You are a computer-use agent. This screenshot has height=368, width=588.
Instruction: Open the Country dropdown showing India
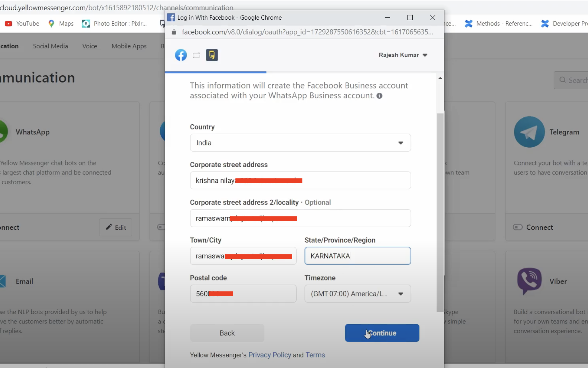click(x=300, y=143)
